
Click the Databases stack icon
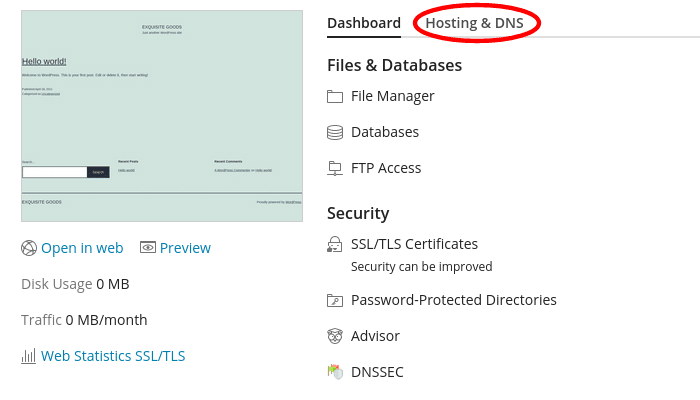pyautogui.click(x=335, y=132)
